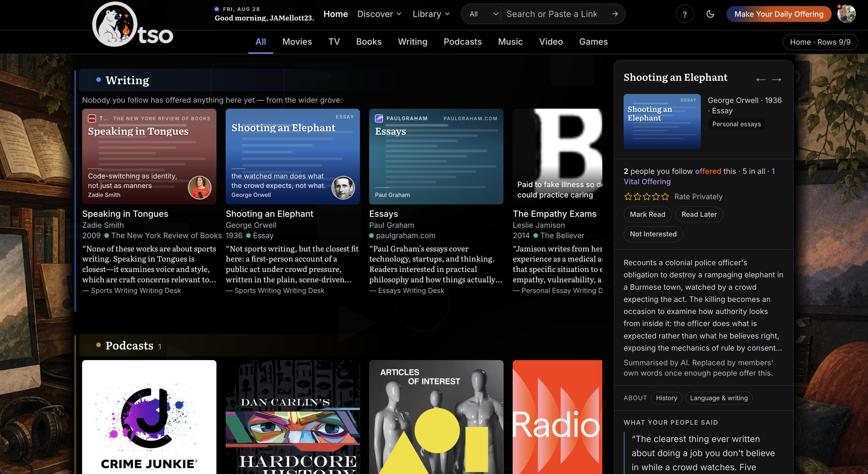Viewport: 868px width, 474px height.
Task: Focus the Search or Paste a Link field
Action: pos(552,14)
